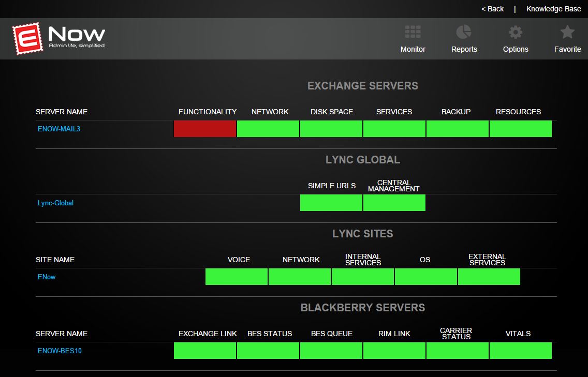Image resolution: width=588 pixels, height=377 pixels.
Task: Open the ENOW-BES10 server link
Action: coord(60,351)
